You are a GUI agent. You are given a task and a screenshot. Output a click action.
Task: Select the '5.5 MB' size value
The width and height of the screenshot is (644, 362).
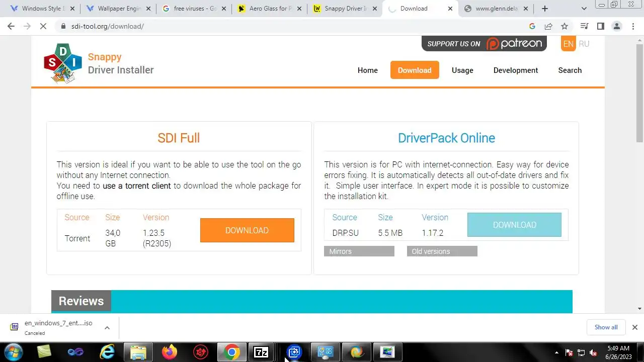point(390,233)
